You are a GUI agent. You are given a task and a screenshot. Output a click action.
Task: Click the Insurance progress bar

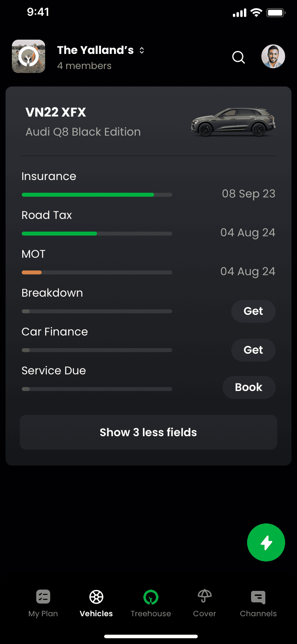tap(97, 195)
